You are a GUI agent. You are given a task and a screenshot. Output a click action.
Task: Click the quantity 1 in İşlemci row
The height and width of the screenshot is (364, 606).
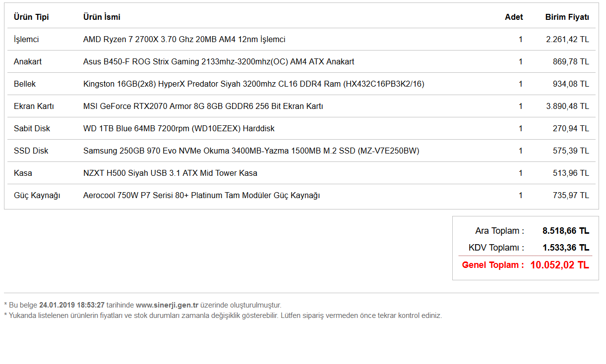point(521,39)
